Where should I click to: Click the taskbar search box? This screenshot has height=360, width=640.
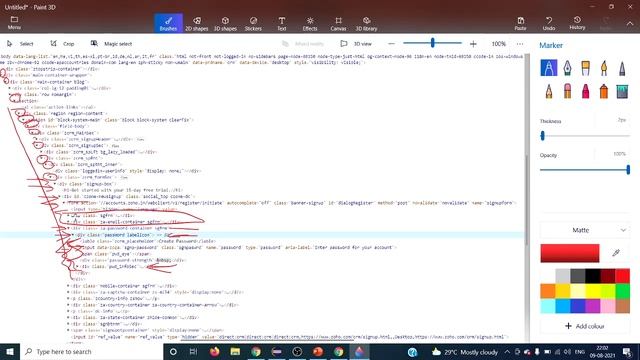[x=91, y=351]
